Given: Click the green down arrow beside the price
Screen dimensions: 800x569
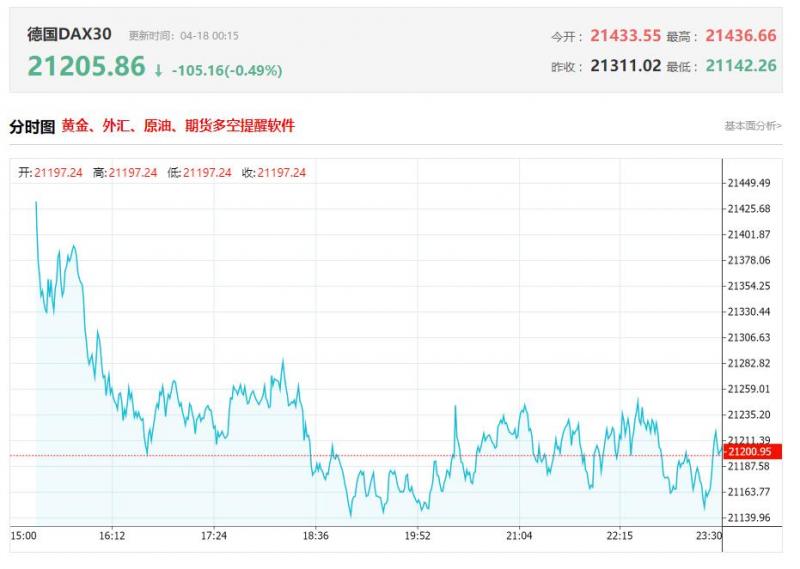Looking at the screenshot, I should (158, 70).
